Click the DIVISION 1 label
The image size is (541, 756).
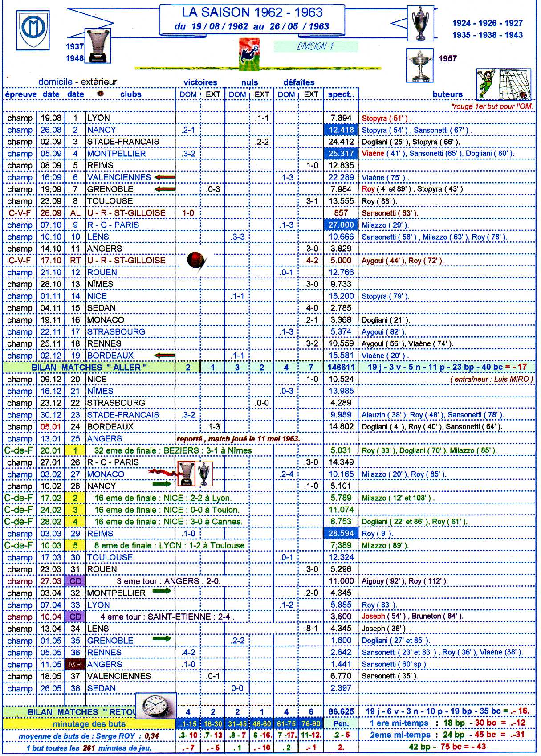[x=315, y=46]
